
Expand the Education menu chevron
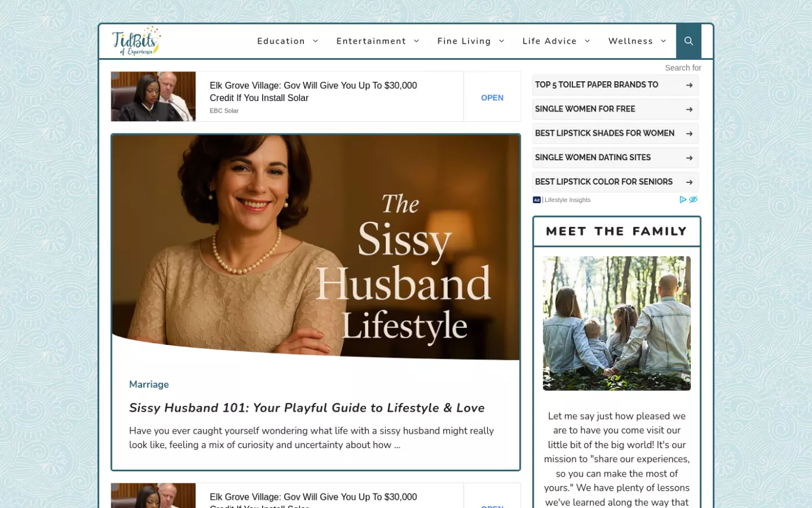pos(316,41)
